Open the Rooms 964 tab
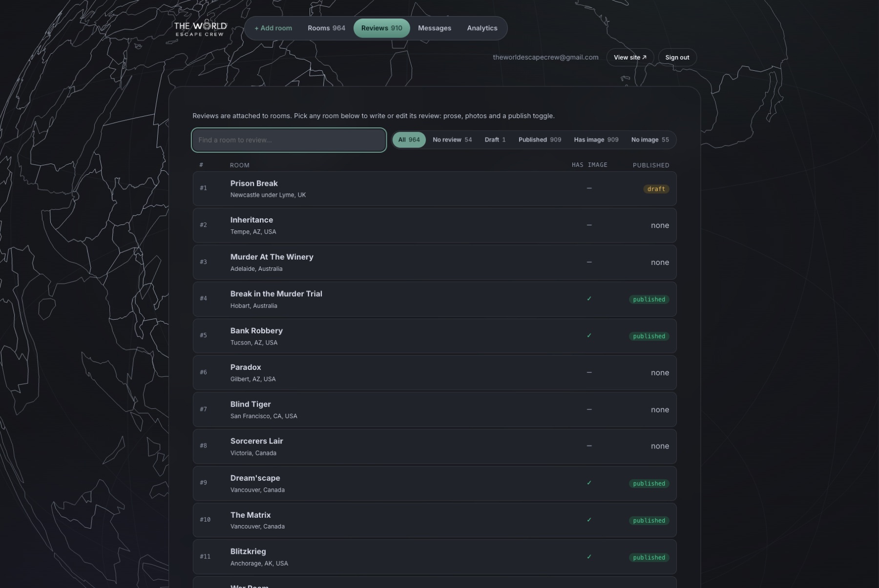This screenshot has width=879, height=588. click(x=326, y=28)
